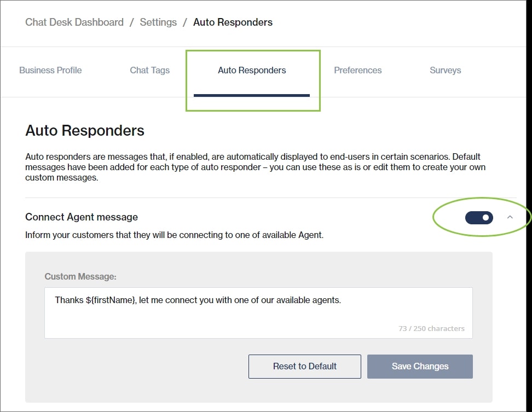Click the Save Changes button
Image resolution: width=532 pixels, height=412 pixels.
[x=420, y=366]
